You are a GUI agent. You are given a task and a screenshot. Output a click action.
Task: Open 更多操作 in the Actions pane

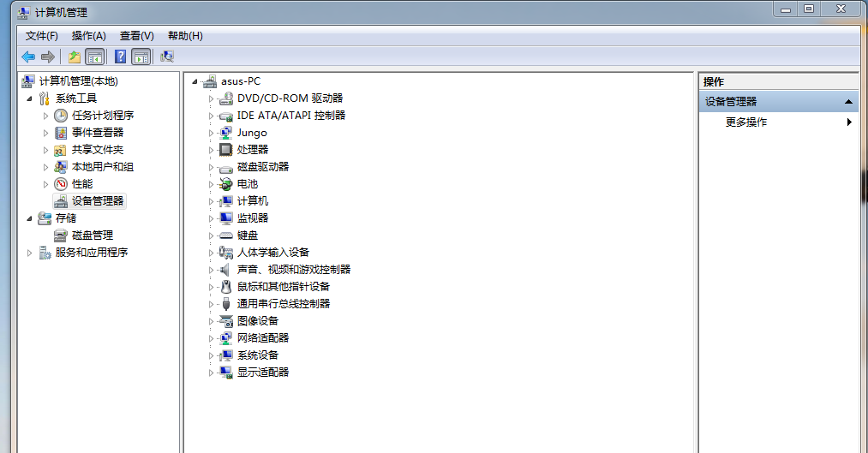coord(746,122)
